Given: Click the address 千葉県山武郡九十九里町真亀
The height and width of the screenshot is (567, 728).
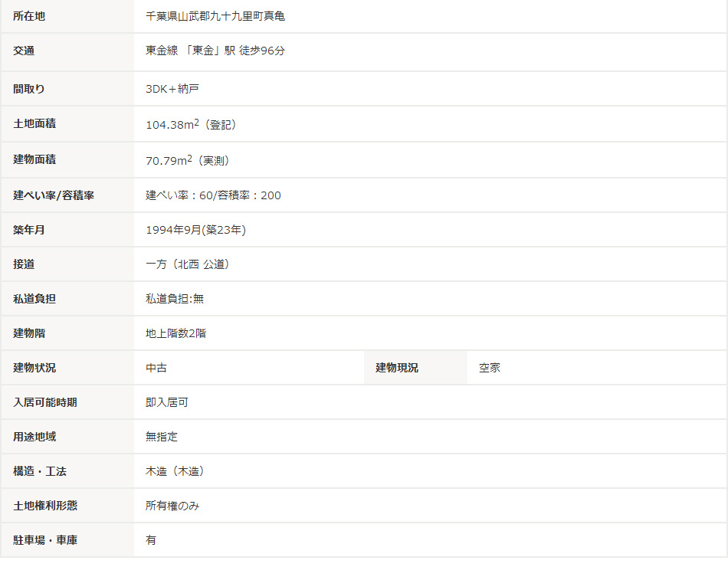Looking at the screenshot, I should [x=215, y=16].
